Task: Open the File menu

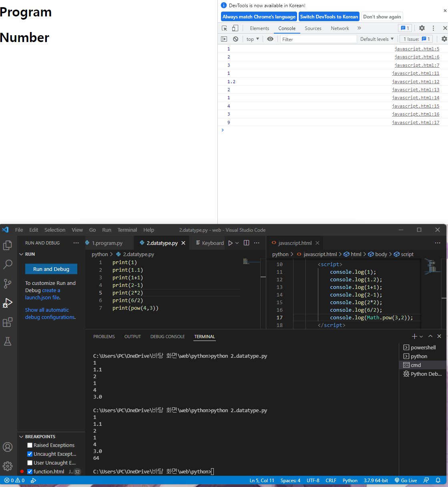Action: point(19,230)
